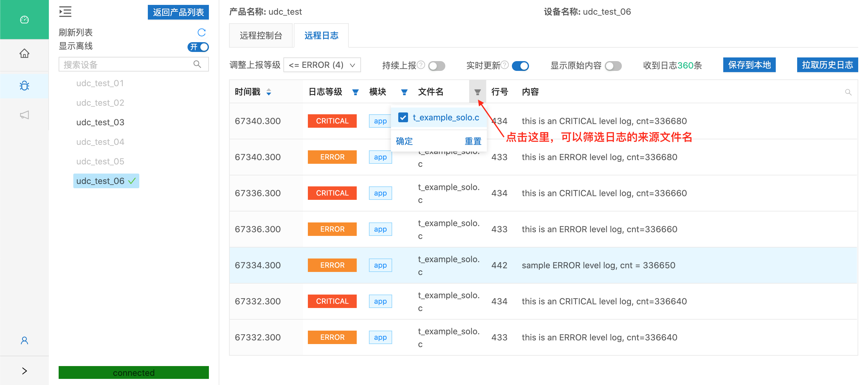
Task: Reset the filter with 重置
Action: point(473,141)
